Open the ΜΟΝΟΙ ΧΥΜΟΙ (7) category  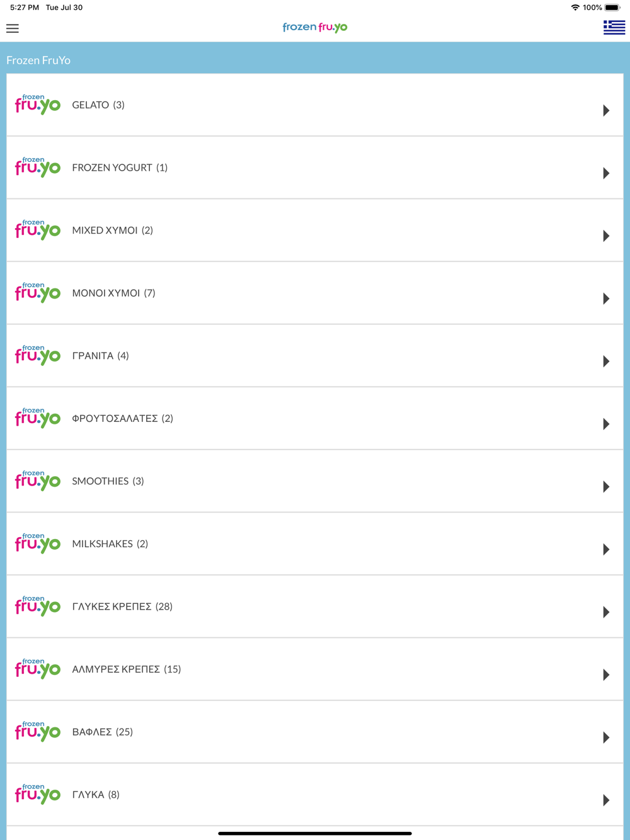click(x=315, y=293)
